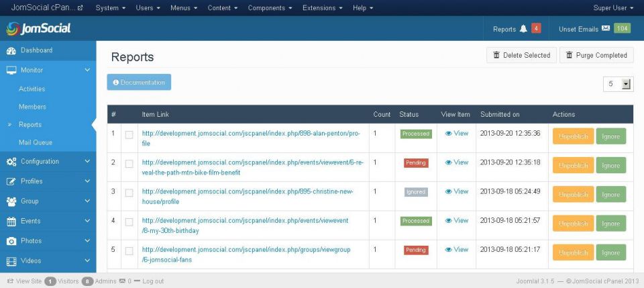Open the Extensions menu
644x288 pixels.
click(x=323, y=8)
